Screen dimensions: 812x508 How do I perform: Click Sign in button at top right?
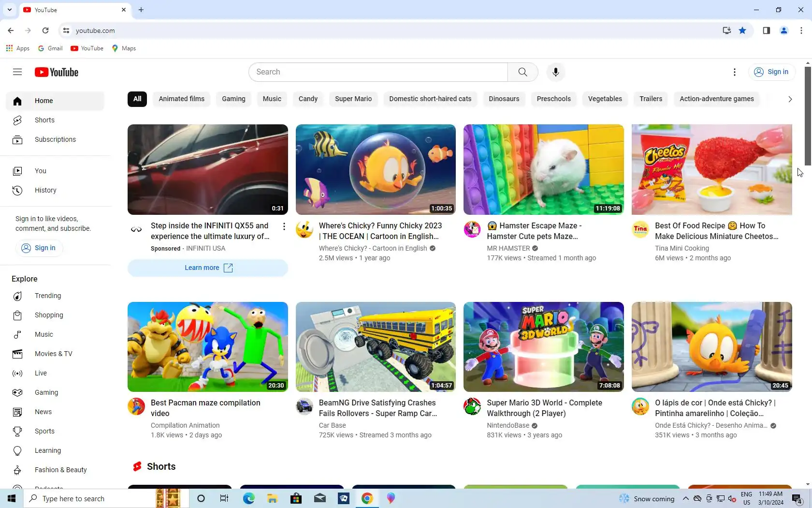pyautogui.click(x=771, y=72)
